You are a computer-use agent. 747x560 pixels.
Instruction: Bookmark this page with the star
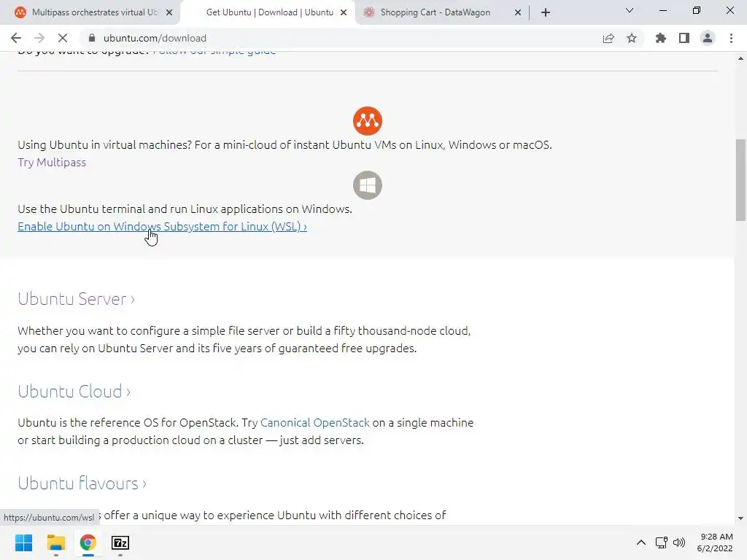(x=632, y=38)
